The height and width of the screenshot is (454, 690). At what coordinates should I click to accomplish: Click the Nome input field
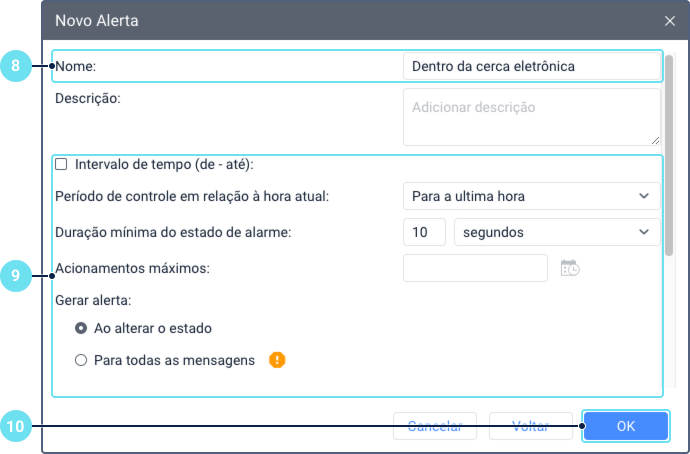[x=530, y=66]
